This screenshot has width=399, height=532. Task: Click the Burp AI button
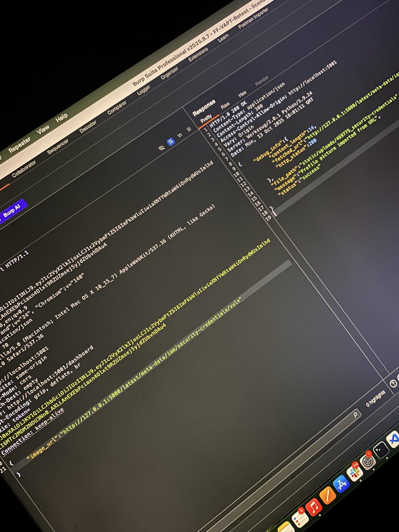[14, 211]
